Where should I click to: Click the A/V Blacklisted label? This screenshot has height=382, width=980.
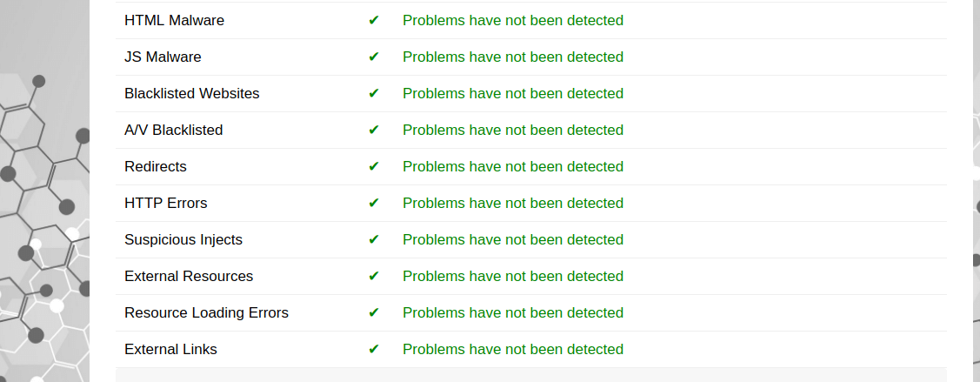coord(174,130)
